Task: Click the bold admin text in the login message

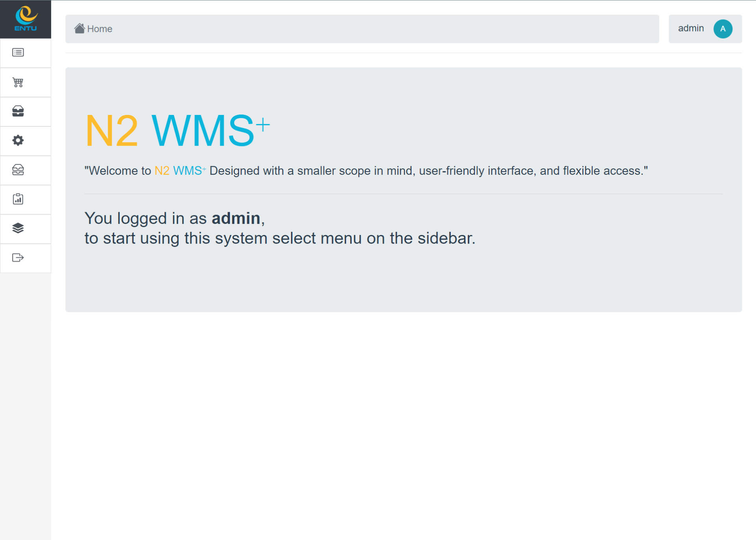Action: [236, 218]
